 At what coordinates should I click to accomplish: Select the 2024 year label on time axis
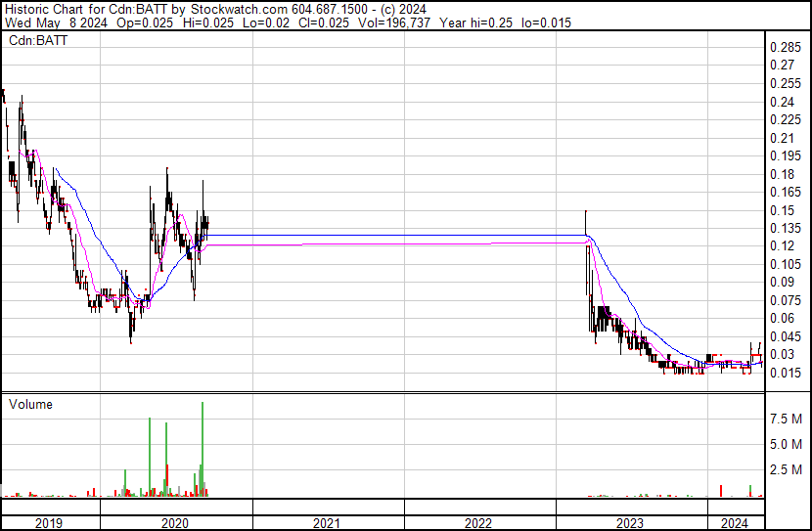coord(734,523)
